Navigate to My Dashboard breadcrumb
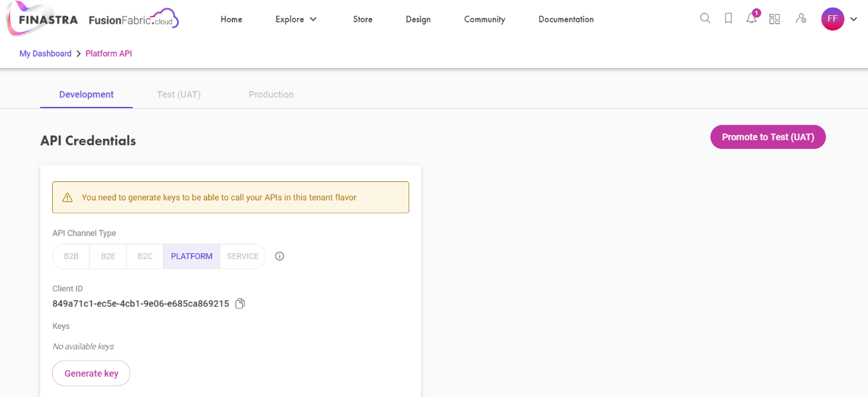The height and width of the screenshot is (397, 868). [46, 53]
